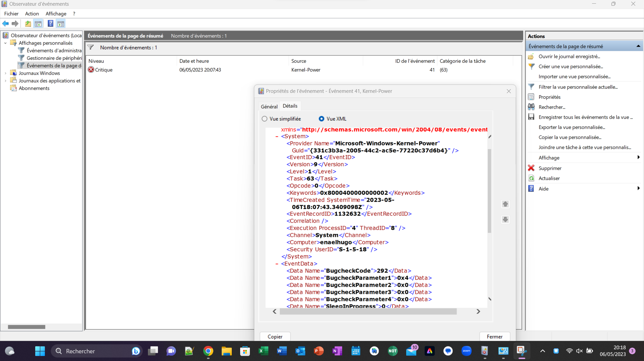
Task: Toggle the console tree toolbar icon
Action: (38, 23)
